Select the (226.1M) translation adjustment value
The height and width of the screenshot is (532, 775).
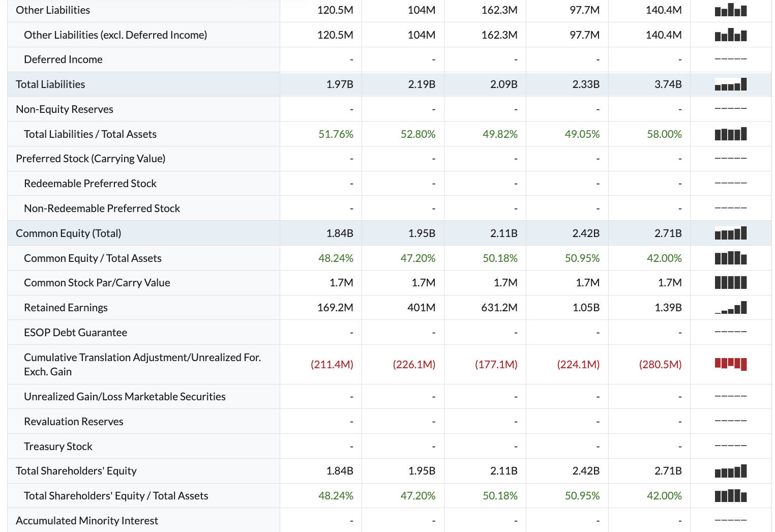tap(414, 364)
